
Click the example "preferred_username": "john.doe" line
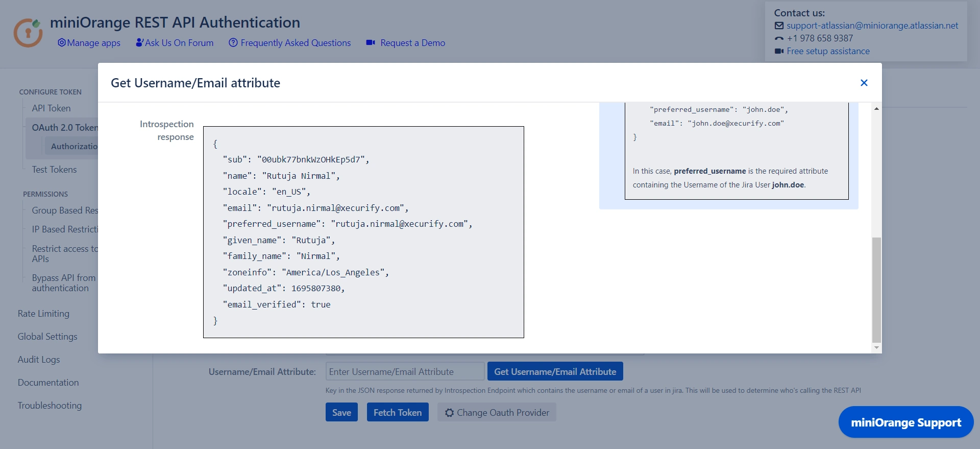719,109
